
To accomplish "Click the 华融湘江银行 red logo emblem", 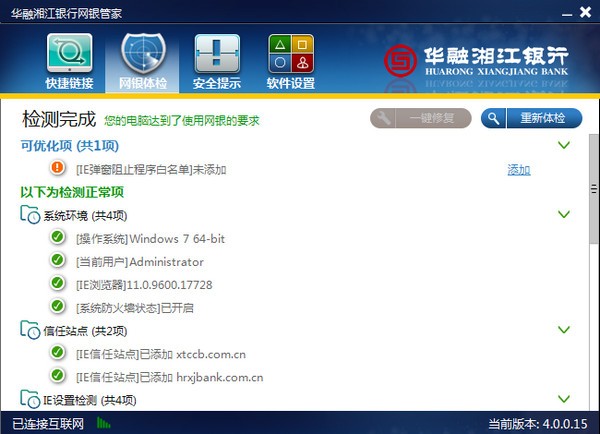I will (x=401, y=60).
